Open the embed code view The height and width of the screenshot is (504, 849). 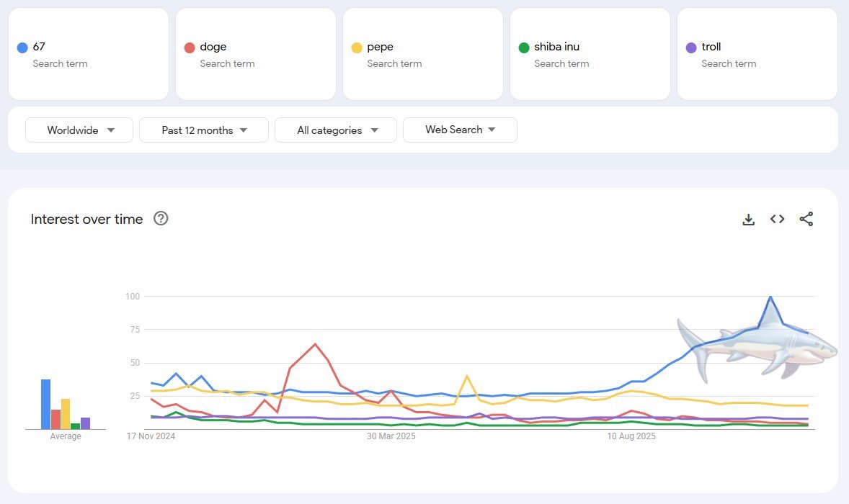777,218
